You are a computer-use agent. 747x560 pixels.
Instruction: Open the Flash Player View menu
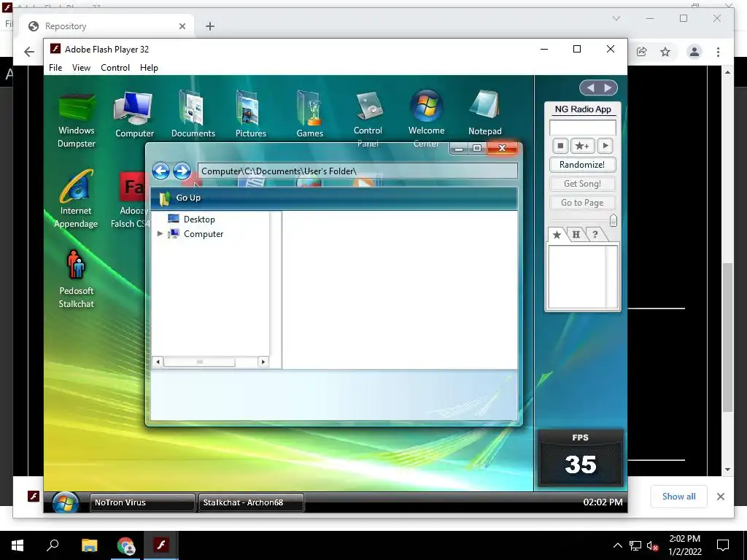point(81,68)
